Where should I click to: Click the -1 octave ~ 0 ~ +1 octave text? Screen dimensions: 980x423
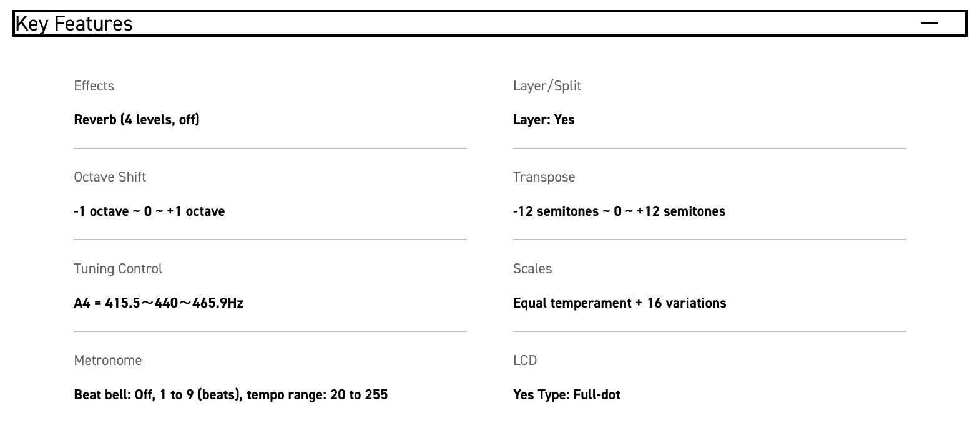(x=149, y=211)
